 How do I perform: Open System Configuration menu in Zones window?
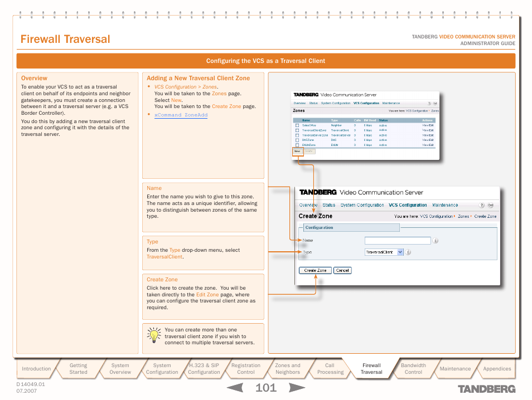point(336,103)
